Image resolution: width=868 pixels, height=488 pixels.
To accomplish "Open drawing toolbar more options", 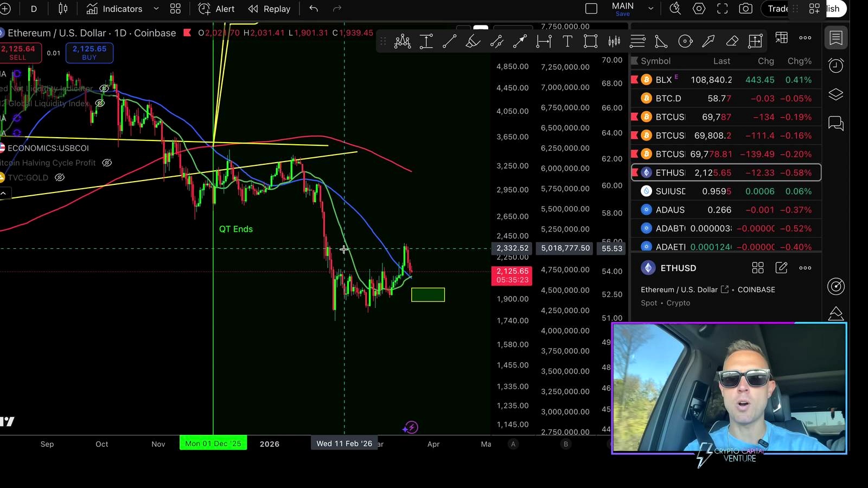I will 805,38.
